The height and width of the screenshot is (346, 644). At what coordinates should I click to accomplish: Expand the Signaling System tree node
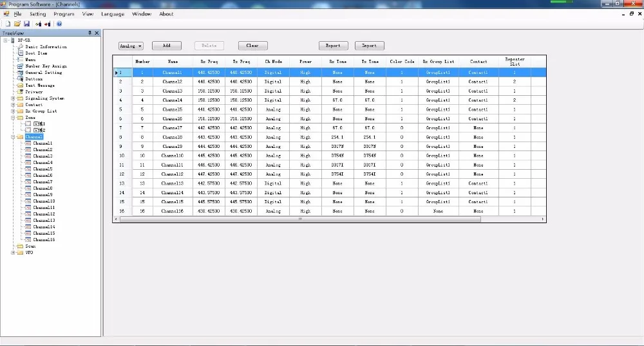click(x=13, y=98)
